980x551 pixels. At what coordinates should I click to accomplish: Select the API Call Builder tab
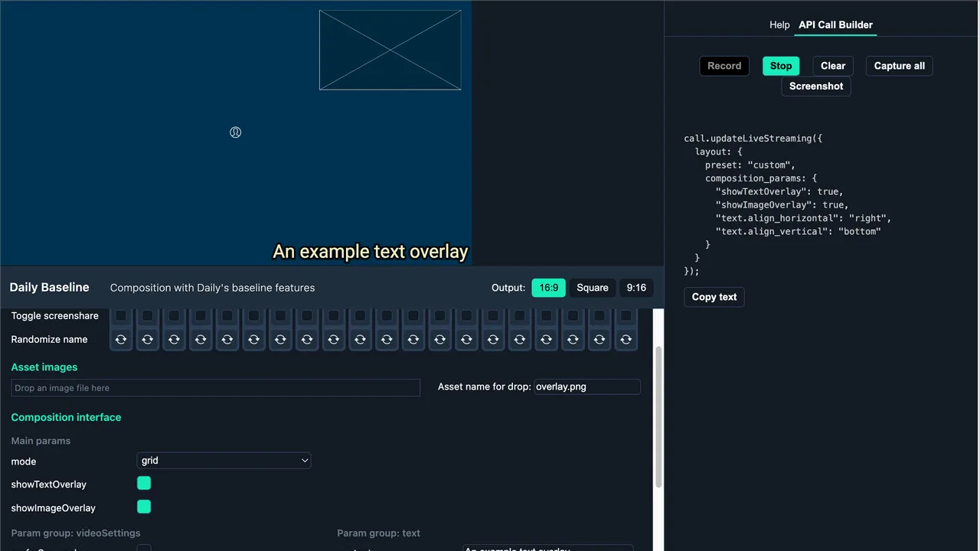[x=835, y=25]
